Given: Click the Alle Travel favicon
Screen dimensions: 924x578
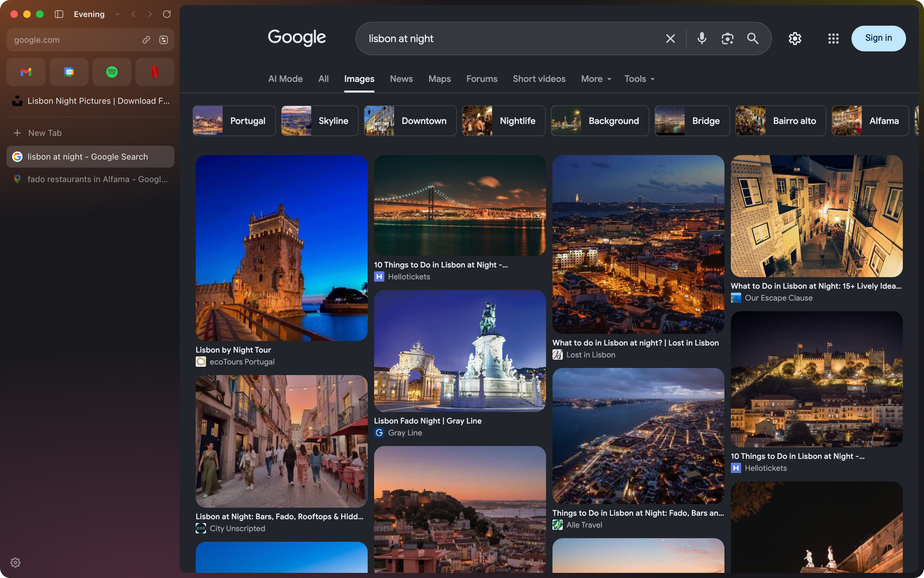Looking at the screenshot, I should click(x=558, y=525).
